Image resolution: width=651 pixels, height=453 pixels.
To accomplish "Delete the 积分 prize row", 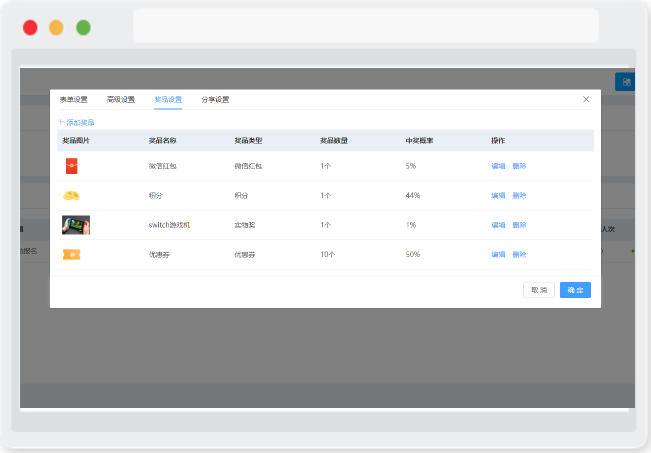I will click(519, 196).
